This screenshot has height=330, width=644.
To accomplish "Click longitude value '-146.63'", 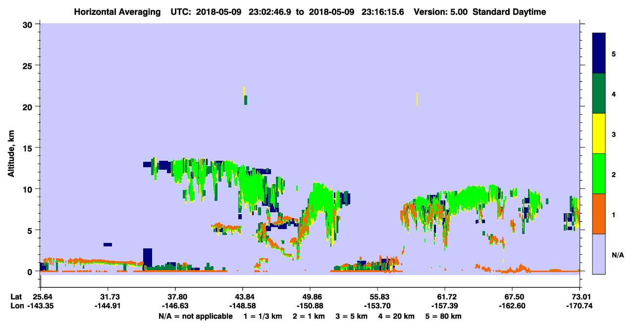I will point(175,305).
